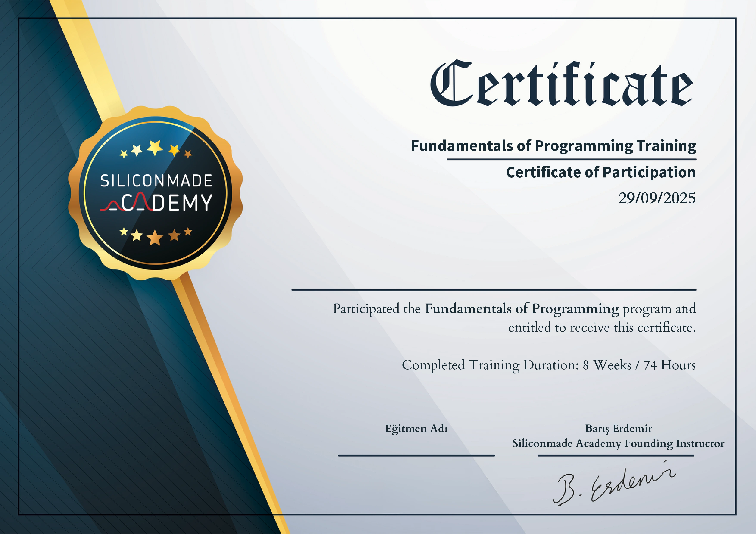Click the gothic Certificate title
This screenshot has width=756, height=534.
click(562, 84)
